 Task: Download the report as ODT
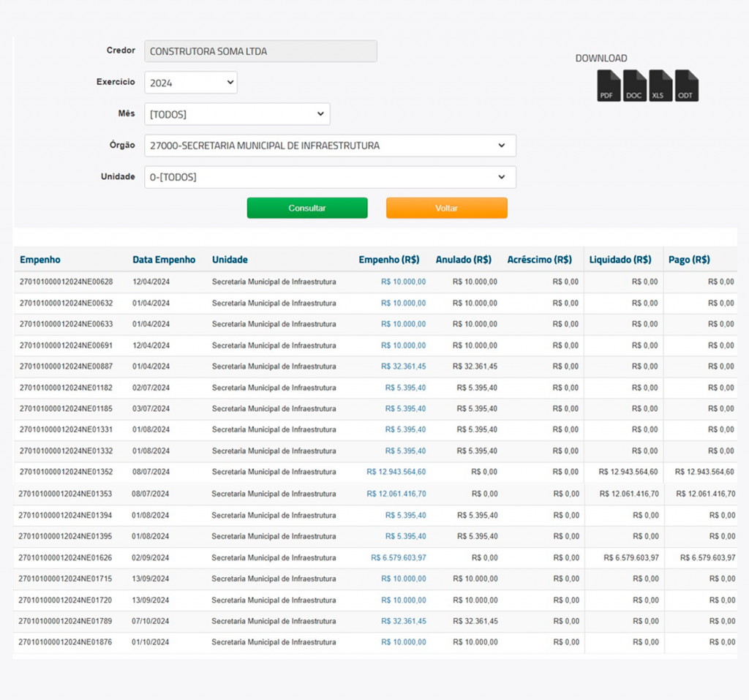click(x=686, y=86)
